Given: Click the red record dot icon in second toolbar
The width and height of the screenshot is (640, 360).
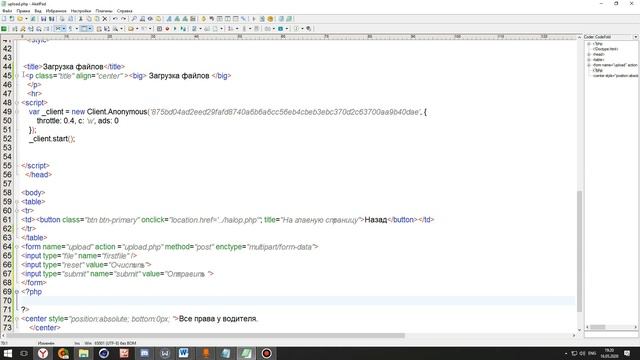Looking at the screenshot, I should tap(167, 29).
